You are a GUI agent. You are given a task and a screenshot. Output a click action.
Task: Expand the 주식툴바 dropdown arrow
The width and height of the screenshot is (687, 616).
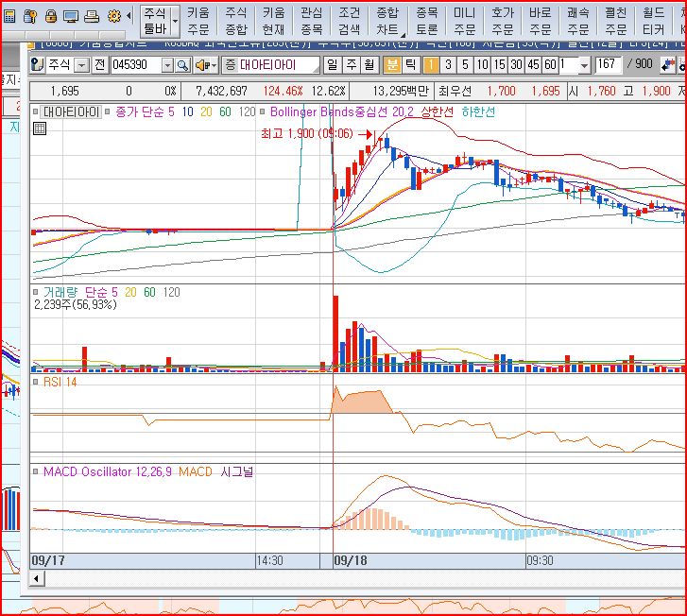pyautogui.click(x=175, y=21)
